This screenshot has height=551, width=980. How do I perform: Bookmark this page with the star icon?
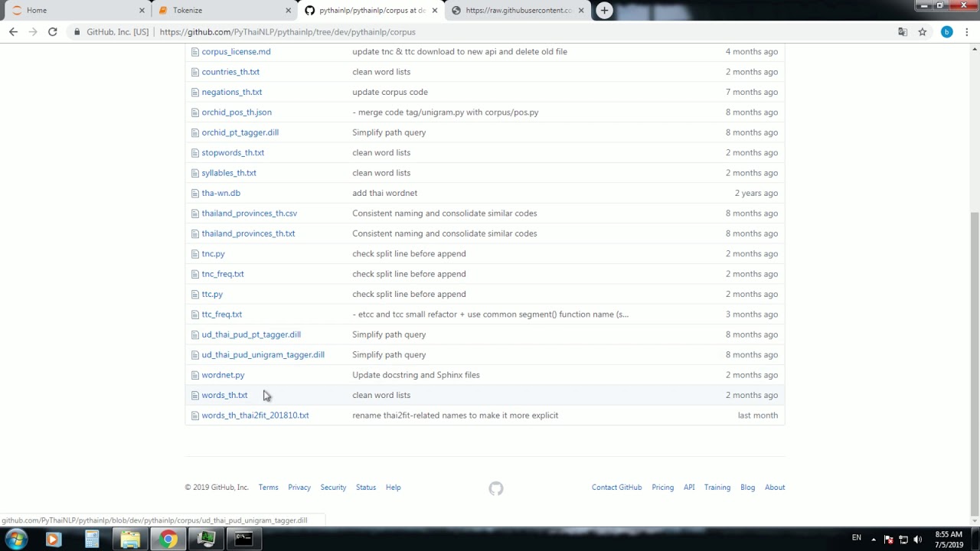click(923, 31)
